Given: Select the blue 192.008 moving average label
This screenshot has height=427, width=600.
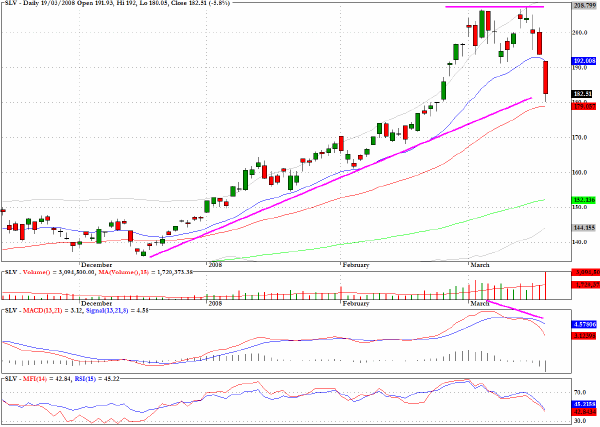Looking at the screenshot, I should click(584, 61).
